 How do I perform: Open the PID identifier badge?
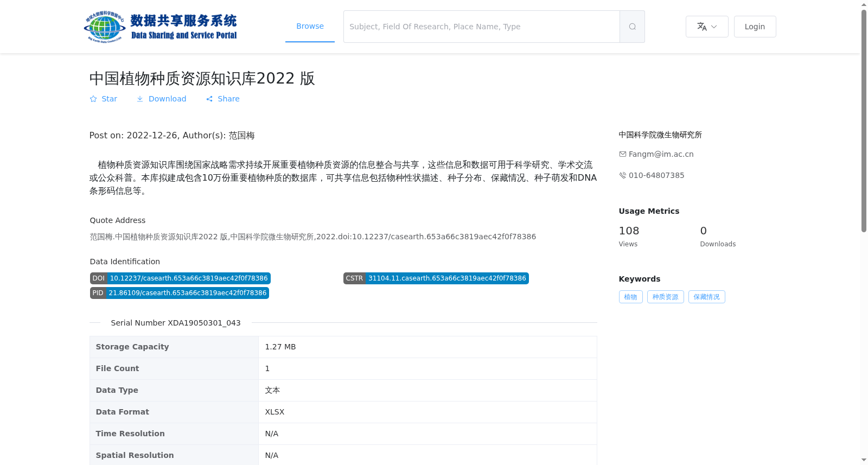pyautogui.click(x=180, y=293)
